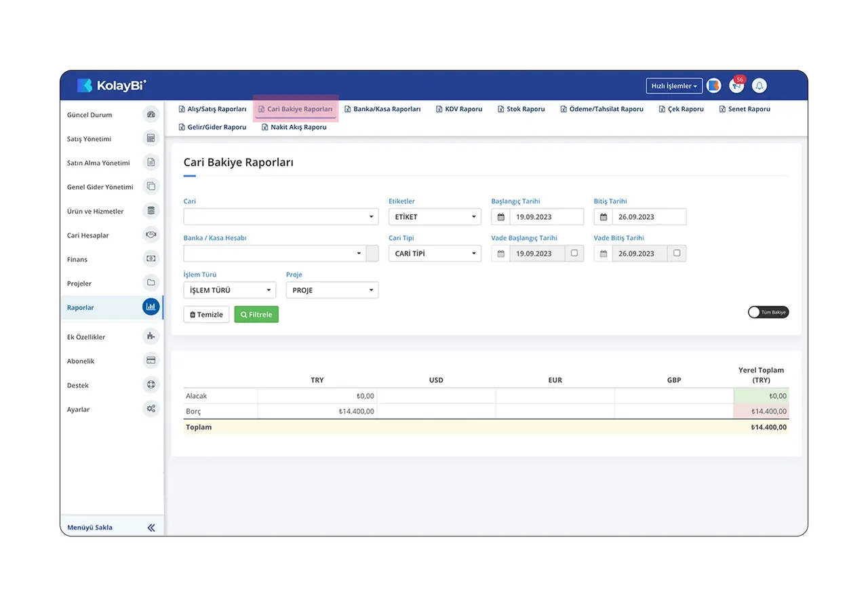Click the Güncel Durum dashboard icon
Screen dimensions: 868x590
[151, 115]
